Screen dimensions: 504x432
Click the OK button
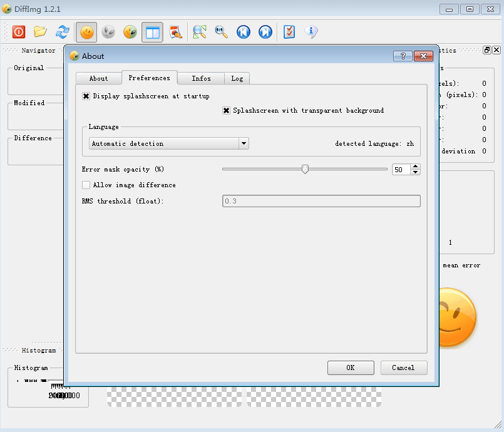click(351, 368)
